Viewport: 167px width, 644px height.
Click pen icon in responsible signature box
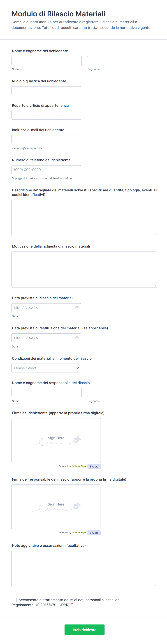77,506
